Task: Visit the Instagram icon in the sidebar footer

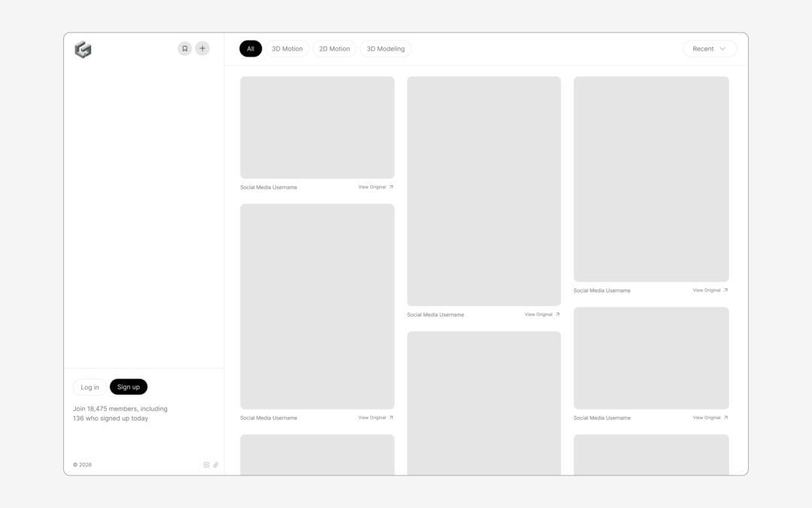Action: [x=206, y=465]
